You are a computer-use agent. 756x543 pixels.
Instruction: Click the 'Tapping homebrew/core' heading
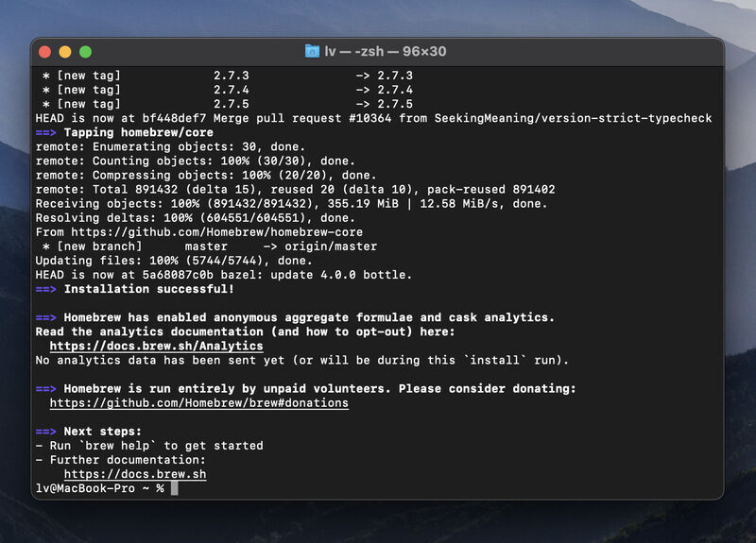(x=125, y=132)
